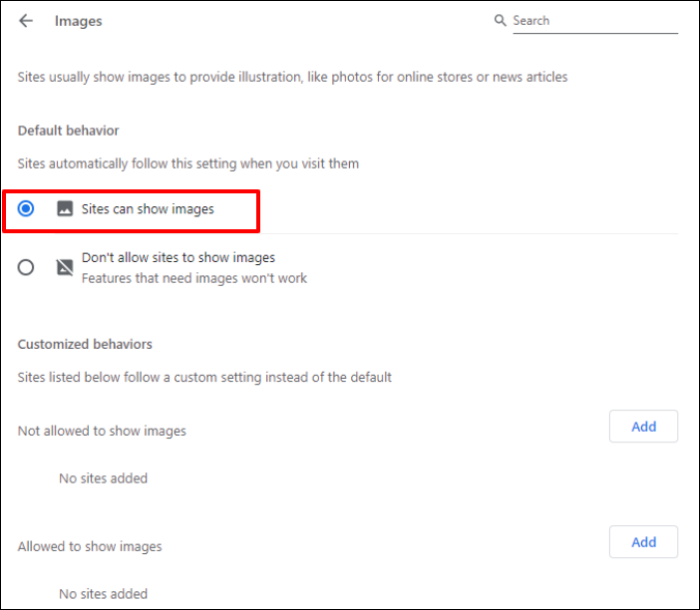Click the Don't allow sites to show images label
Screen dimensions: 700x610
pyautogui.click(x=177, y=258)
